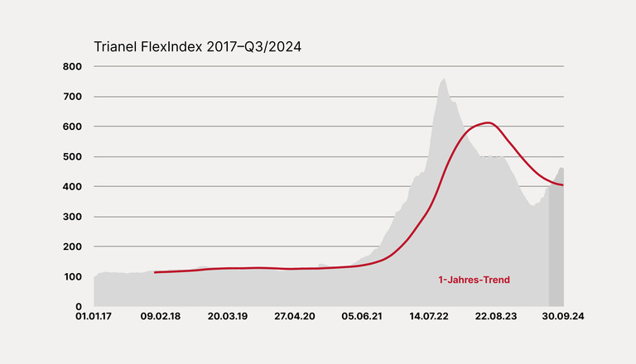The image size is (636, 364).
Task: Click the y-axis value '100'
Action: tap(72, 276)
